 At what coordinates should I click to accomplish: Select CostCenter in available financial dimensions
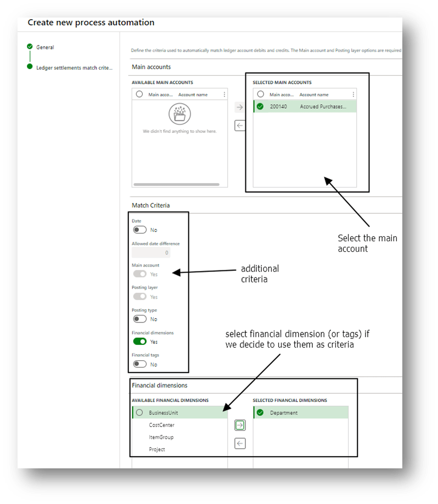click(x=161, y=425)
